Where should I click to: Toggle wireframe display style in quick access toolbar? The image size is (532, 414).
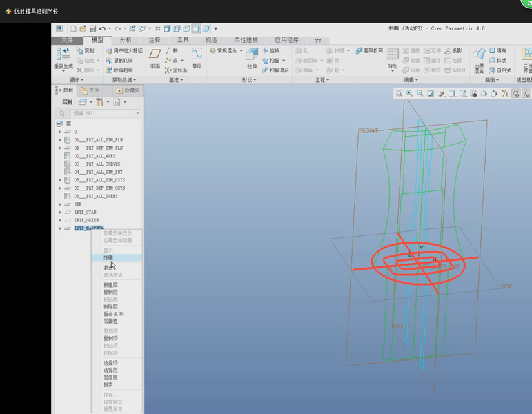(x=177, y=28)
